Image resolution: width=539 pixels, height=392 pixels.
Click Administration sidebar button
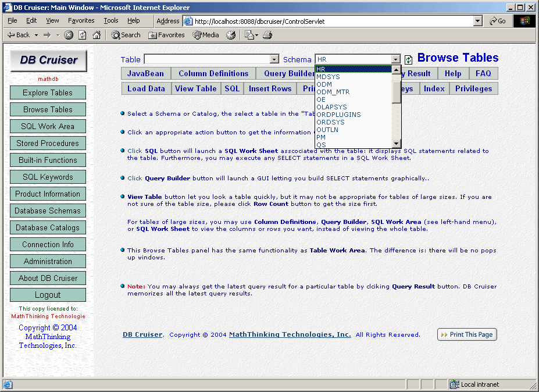48,261
